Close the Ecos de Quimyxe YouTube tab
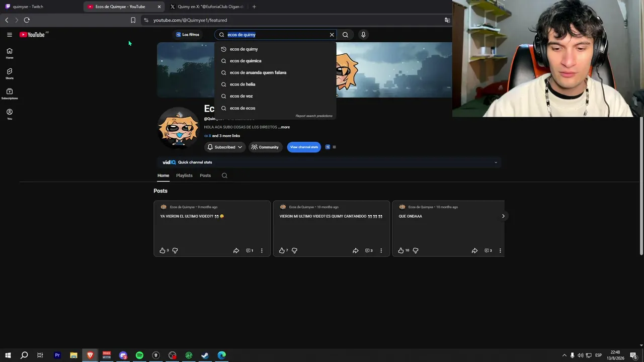Screen dimensions: 644x362 (x=159, y=7)
